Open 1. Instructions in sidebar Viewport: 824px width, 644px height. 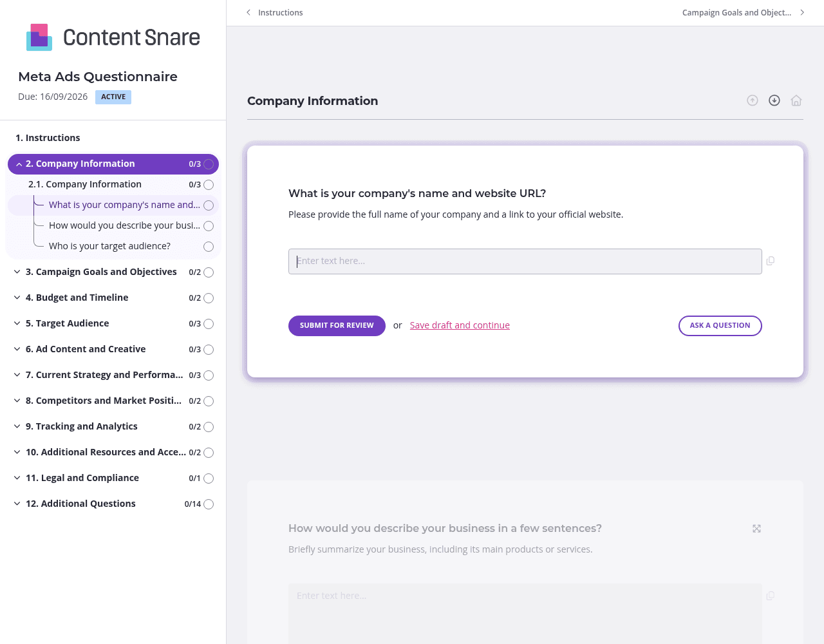point(48,138)
